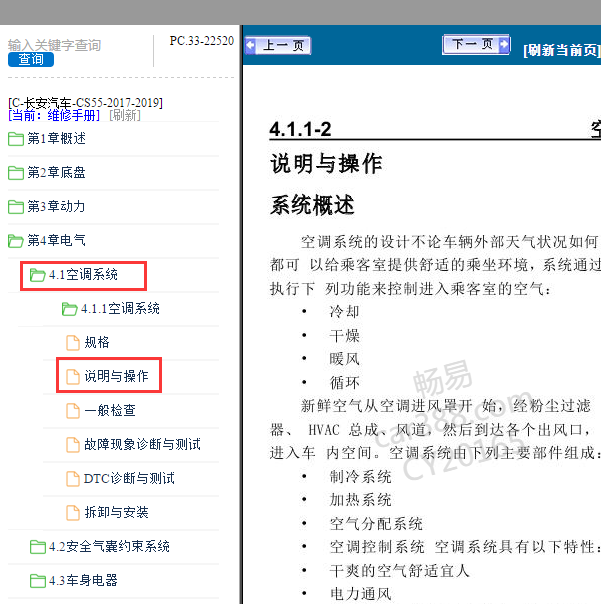Click the 电力通风 bullet item
Viewport: 601px width, 604px height.
point(361,594)
